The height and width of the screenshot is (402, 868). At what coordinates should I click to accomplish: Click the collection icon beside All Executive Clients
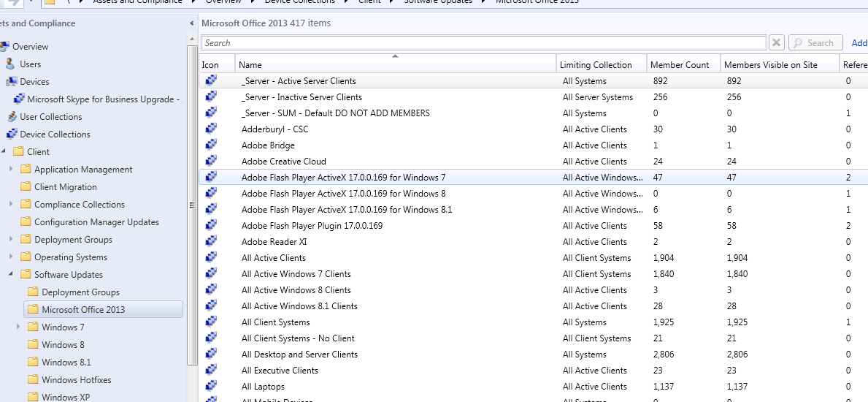click(211, 370)
